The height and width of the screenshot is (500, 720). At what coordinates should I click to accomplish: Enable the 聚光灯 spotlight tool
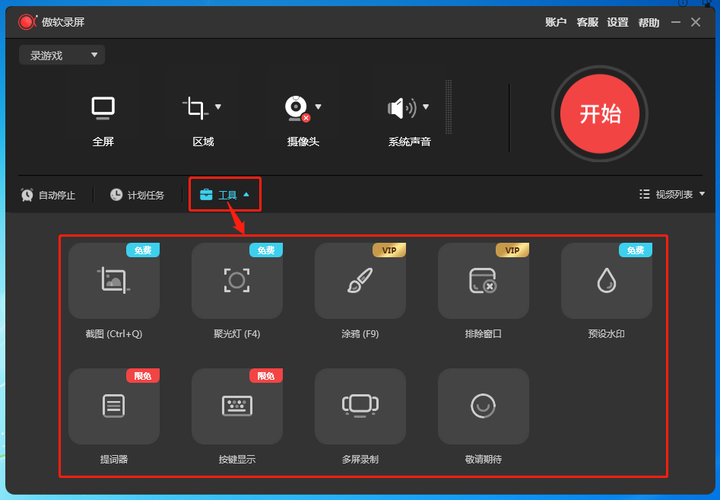237,281
